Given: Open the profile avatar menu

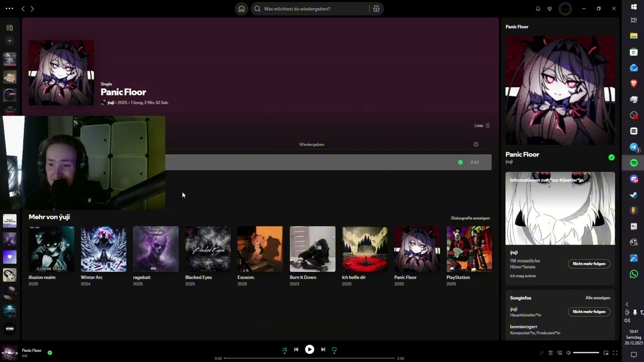Looking at the screenshot, I should click(x=566, y=9).
